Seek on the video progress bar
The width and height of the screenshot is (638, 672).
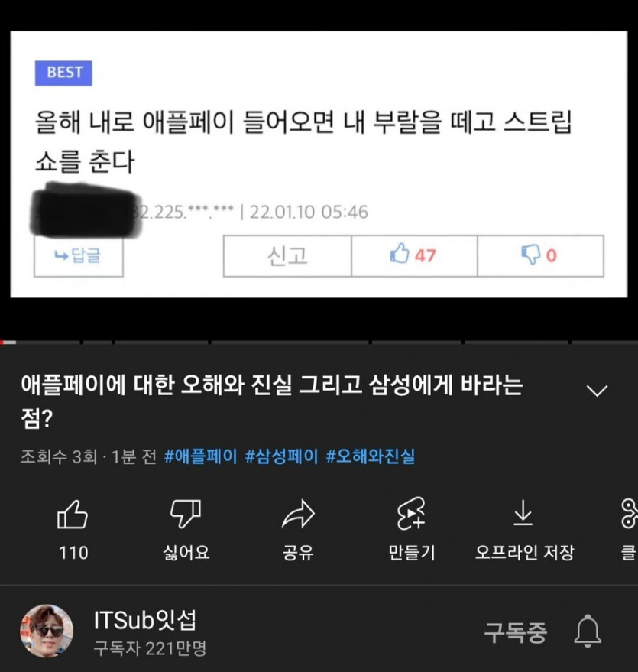coord(319,342)
